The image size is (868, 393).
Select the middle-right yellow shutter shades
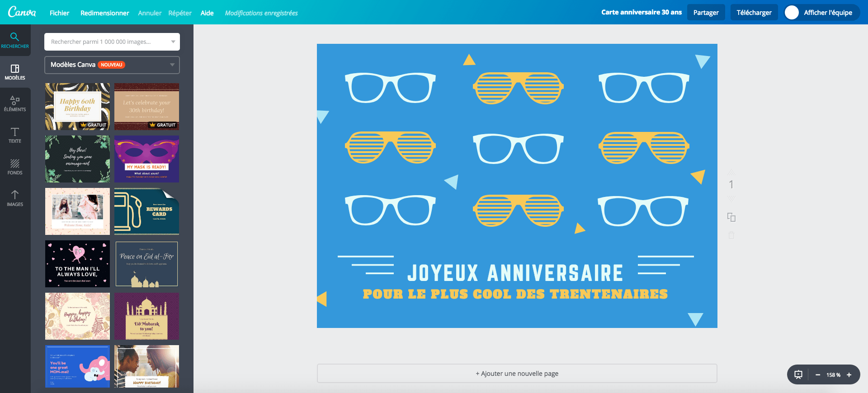pos(644,148)
